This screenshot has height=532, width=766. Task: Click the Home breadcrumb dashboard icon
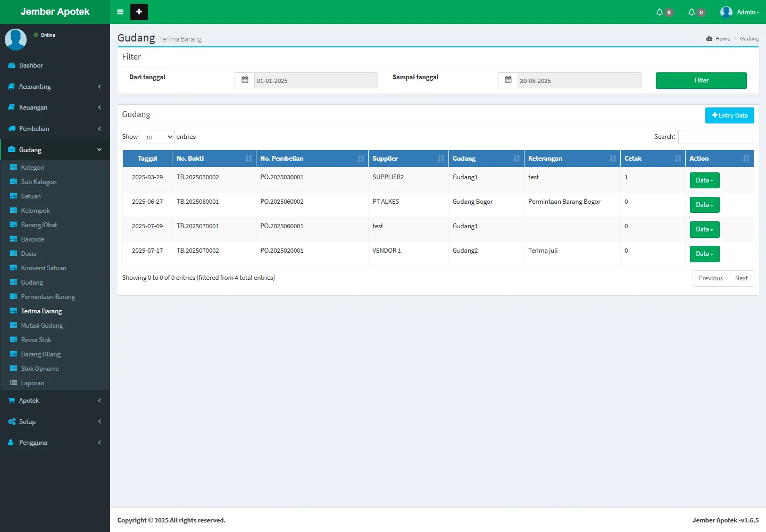(x=709, y=39)
